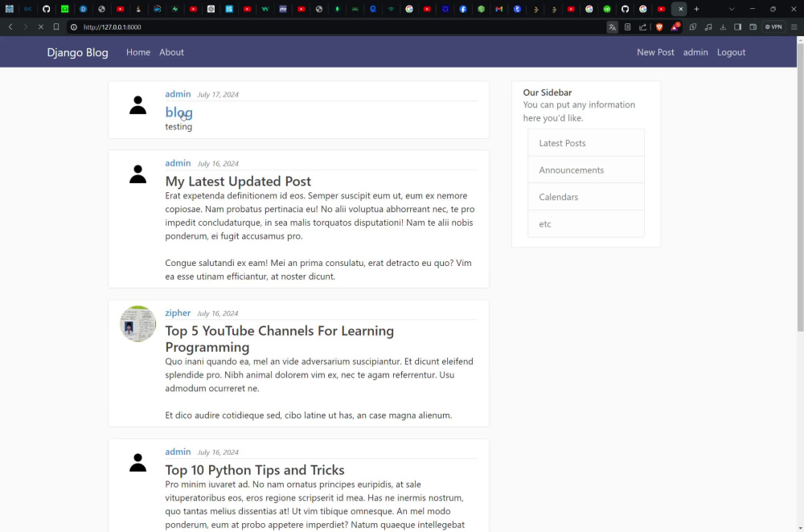Image resolution: width=804 pixels, height=532 pixels.
Task: Switch to the Gmail tab
Action: pos(499,9)
